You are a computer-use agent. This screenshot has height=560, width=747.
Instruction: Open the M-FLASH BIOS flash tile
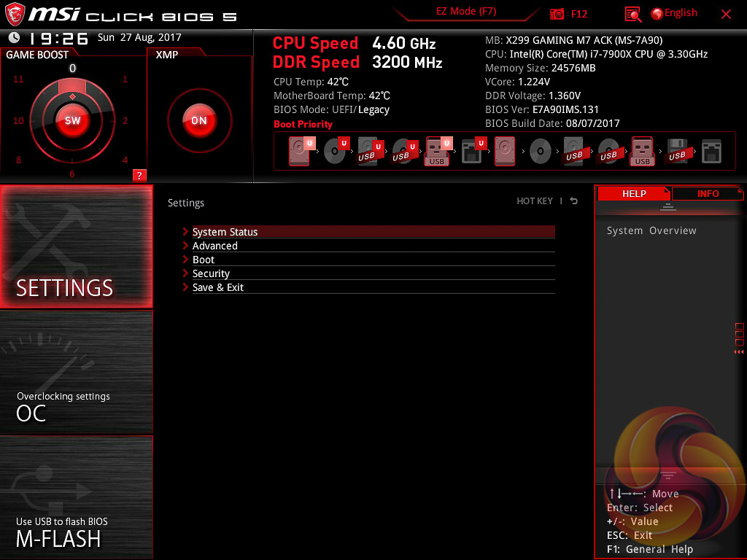[x=76, y=497]
